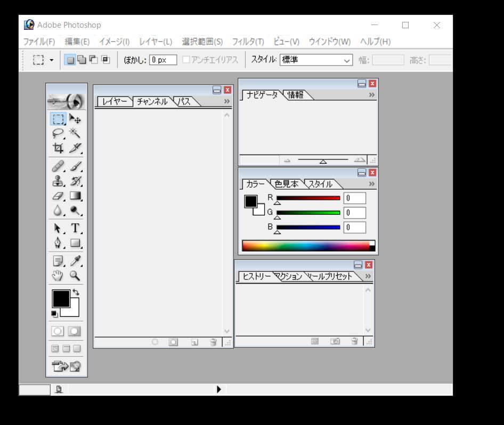Open the Color palette flyout menu
The width and height of the screenshot is (504, 425).
tap(372, 184)
